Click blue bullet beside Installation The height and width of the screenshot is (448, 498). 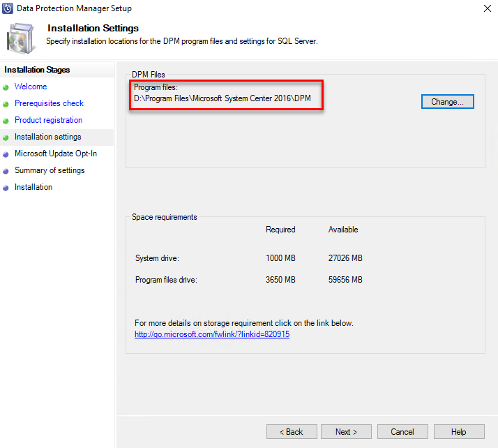6,188
